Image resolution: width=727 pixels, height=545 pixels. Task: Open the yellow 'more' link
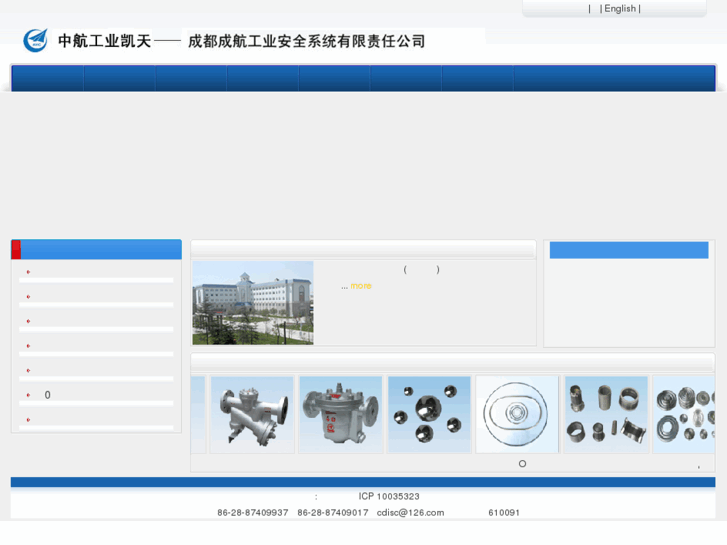click(361, 286)
